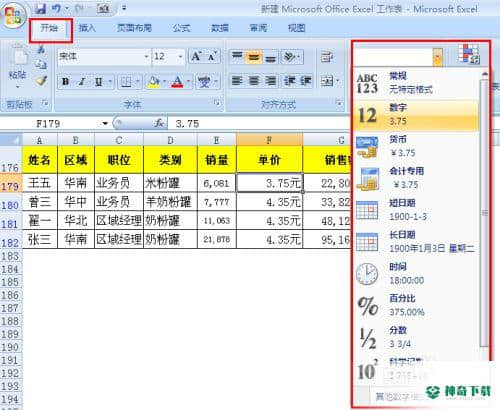
Task: Choose the 短日期 short date format
Action: [x=417, y=210]
